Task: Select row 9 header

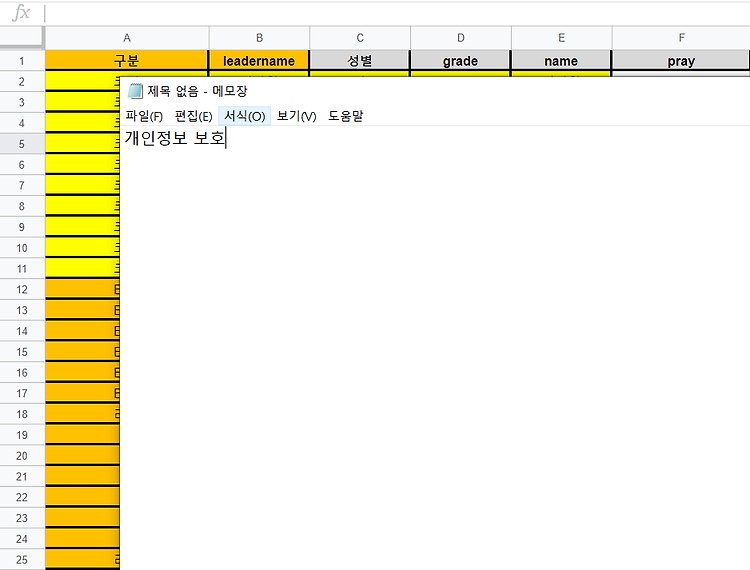Action: point(22,227)
